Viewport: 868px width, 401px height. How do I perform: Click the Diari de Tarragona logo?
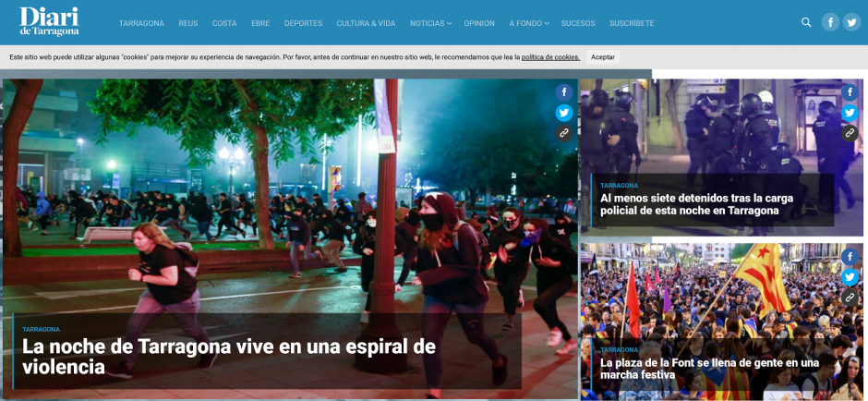[49, 21]
